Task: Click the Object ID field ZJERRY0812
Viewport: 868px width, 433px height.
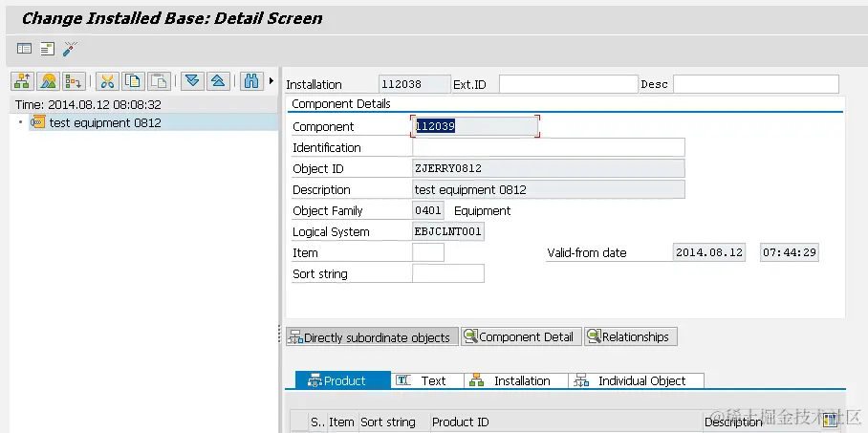Action: coord(549,168)
